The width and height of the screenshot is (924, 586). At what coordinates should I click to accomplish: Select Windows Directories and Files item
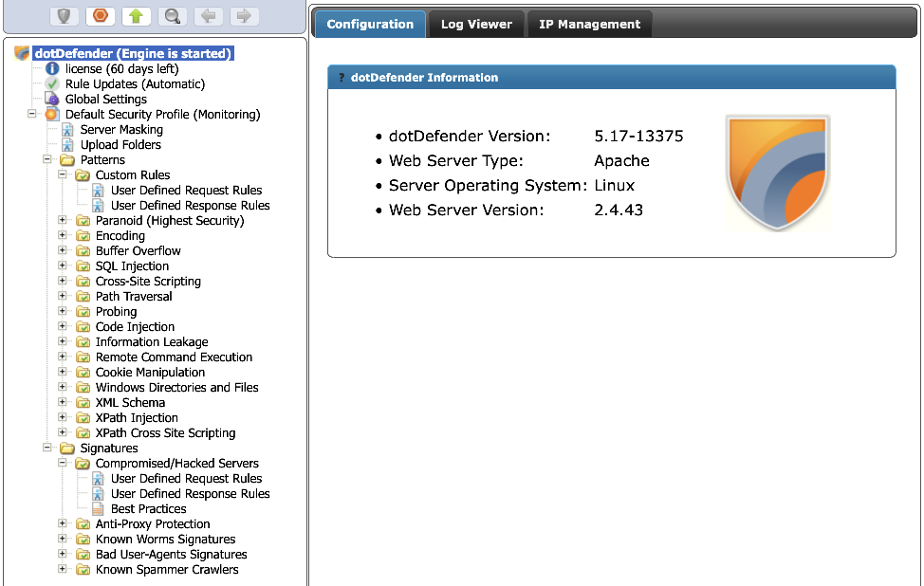(x=176, y=388)
